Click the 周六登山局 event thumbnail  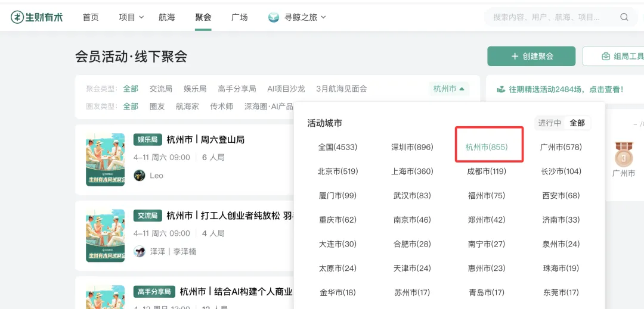(x=105, y=160)
